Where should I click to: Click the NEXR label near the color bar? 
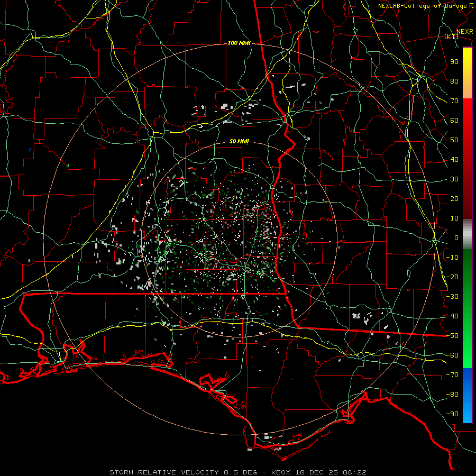pos(464,32)
